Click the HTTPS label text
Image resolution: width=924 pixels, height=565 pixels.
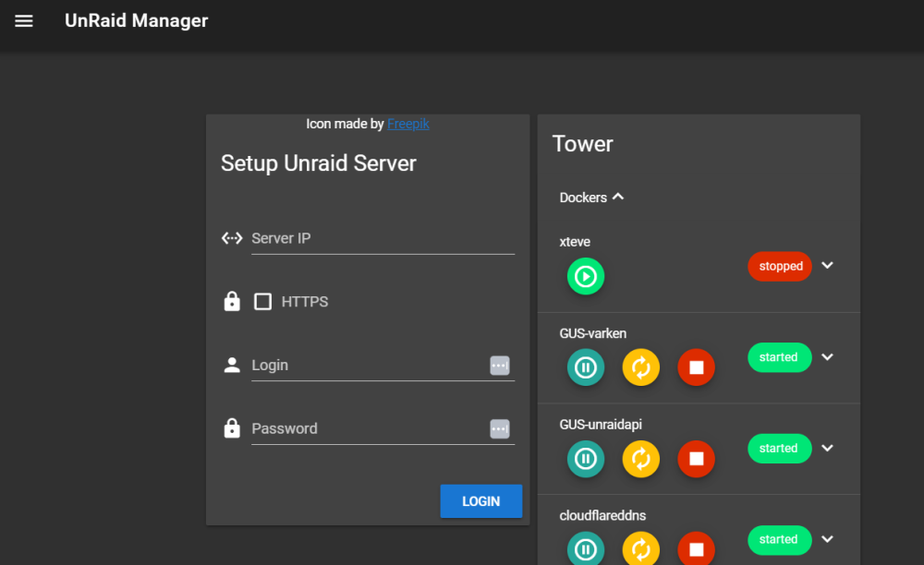[305, 302]
